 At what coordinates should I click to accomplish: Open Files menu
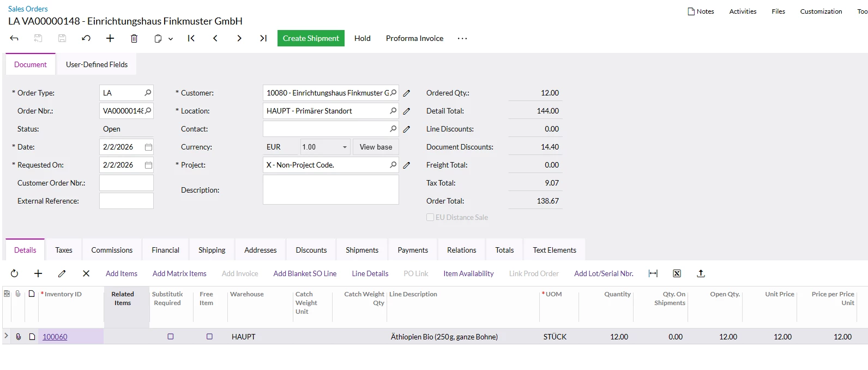pyautogui.click(x=779, y=11)
